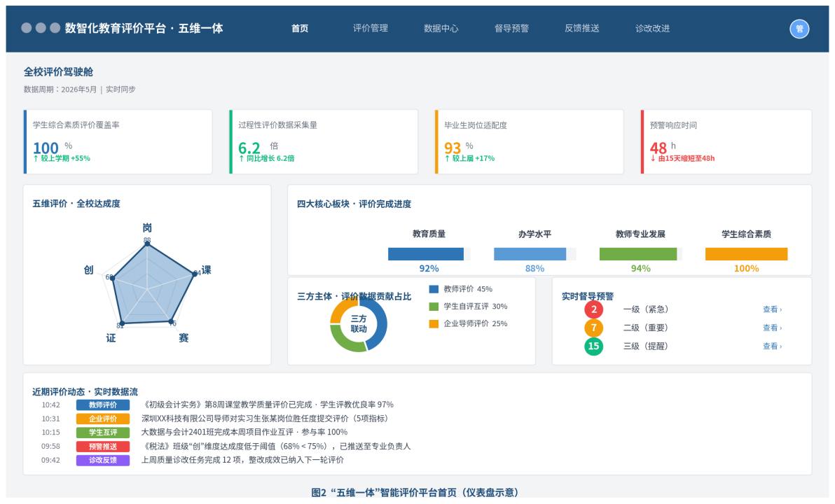
Task: Click the 诊改反馈 tag at 09:42
Action: coord(103,461)
